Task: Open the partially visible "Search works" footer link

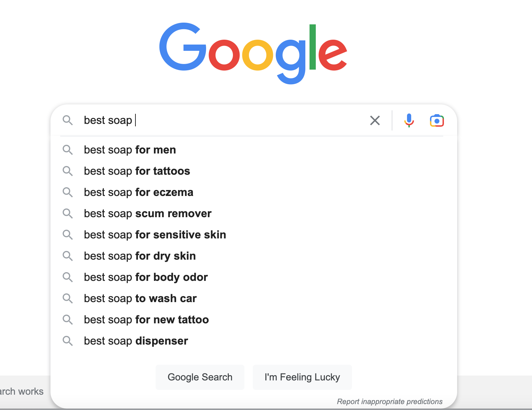Action: click(x=22, y=392)
